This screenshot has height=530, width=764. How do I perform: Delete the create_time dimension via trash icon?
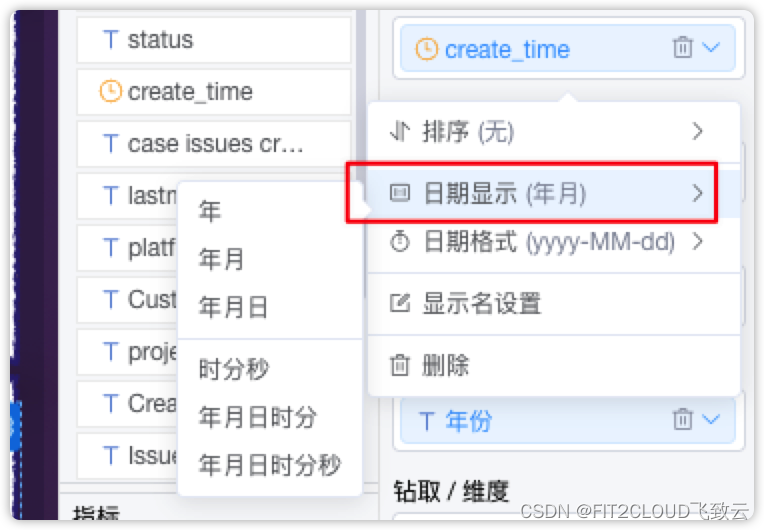[682, 47]
